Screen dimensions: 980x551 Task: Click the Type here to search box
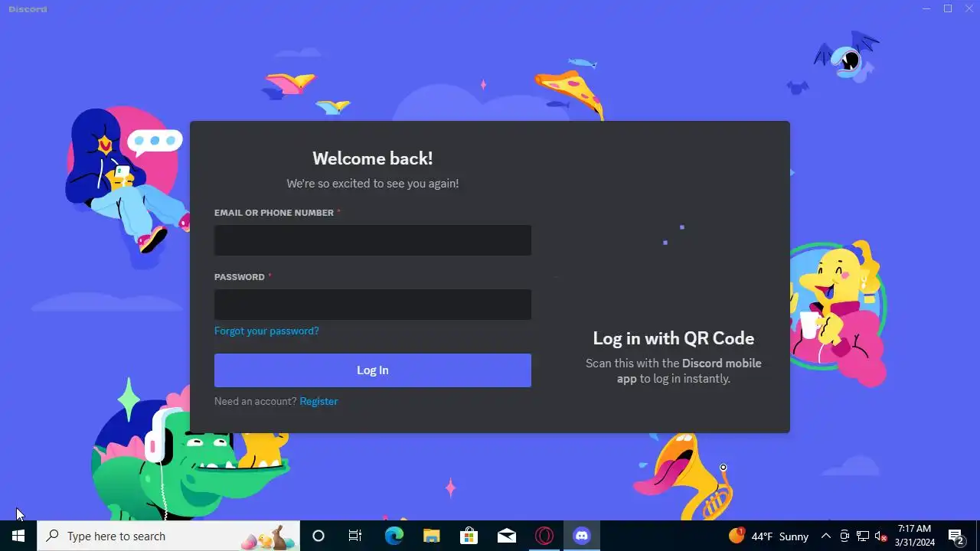coord(168,536)
